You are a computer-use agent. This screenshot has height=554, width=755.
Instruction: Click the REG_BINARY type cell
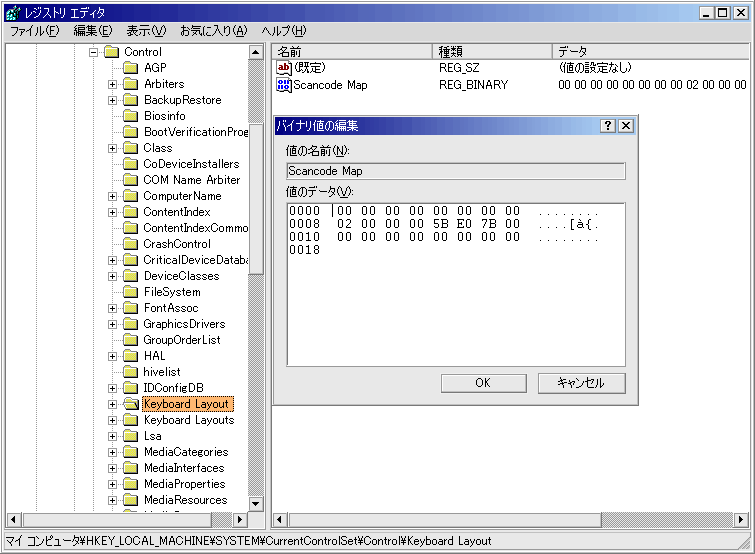pyautogui.click(x=473, y=85)
